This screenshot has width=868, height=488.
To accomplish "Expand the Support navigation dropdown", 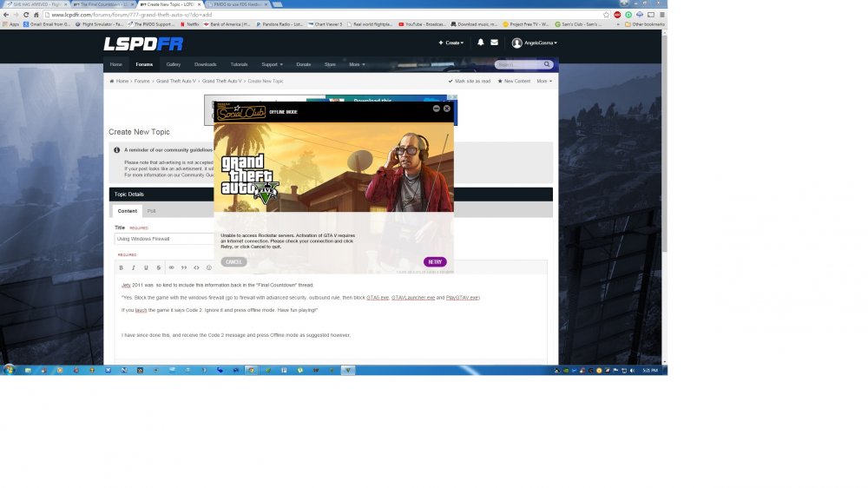I will click(x=272, y=64).
